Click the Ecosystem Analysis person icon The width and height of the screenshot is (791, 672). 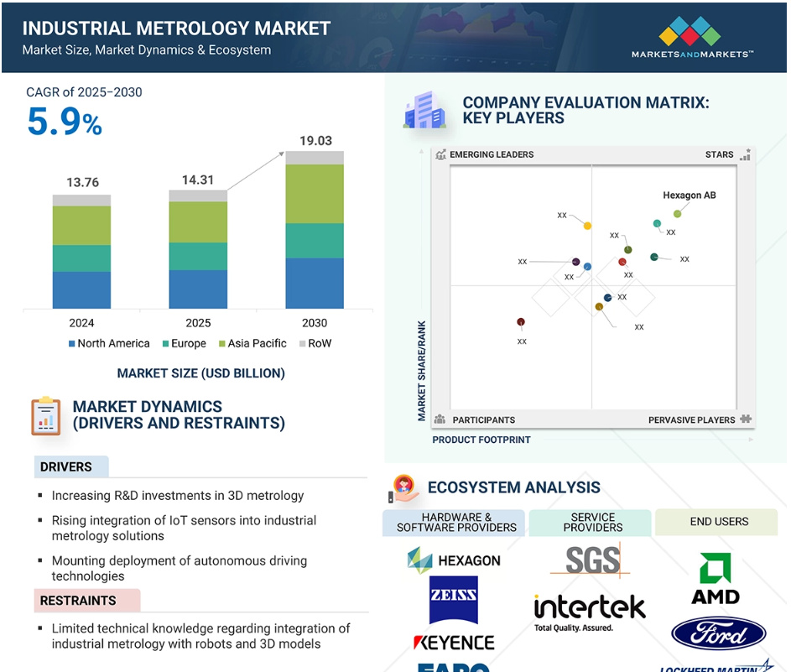(403, 488)
